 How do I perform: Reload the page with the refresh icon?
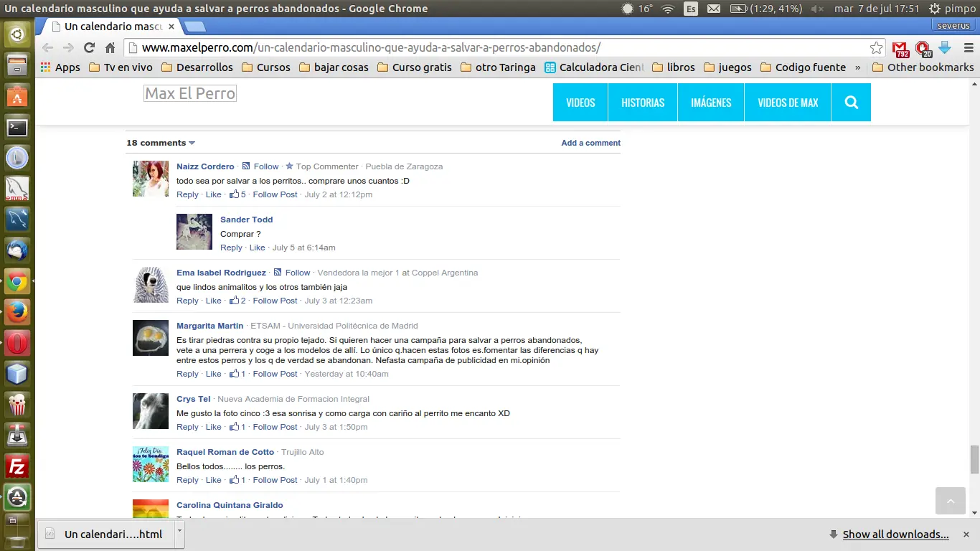tap(89, 48)
